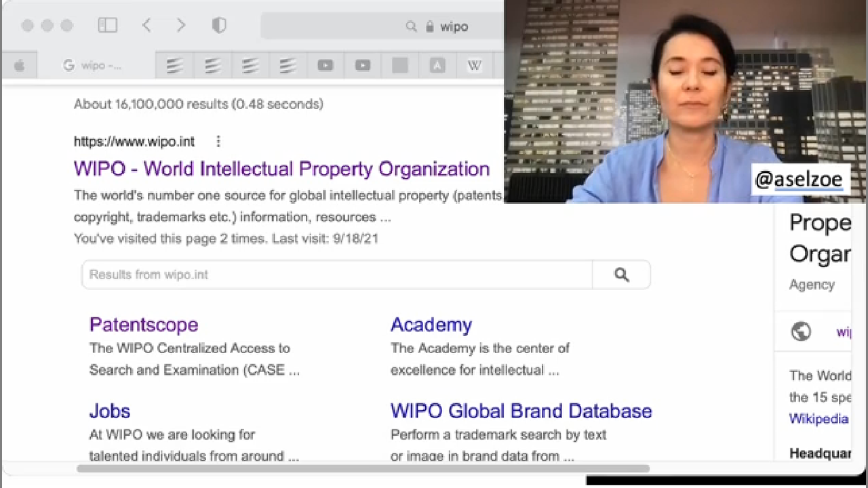Open WIPO - World Intellectual Property Organization result
This screenshot has height=488, width=868.
coord(281,169)
